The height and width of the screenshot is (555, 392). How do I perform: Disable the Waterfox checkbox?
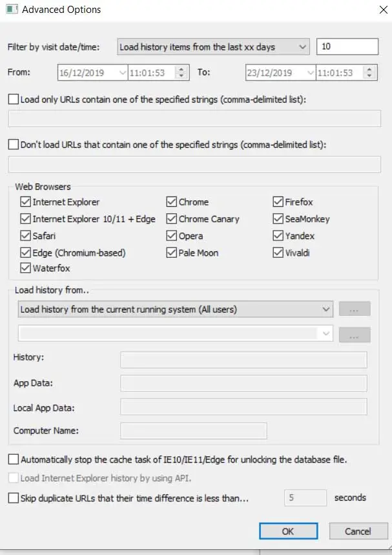coord(26,268)
